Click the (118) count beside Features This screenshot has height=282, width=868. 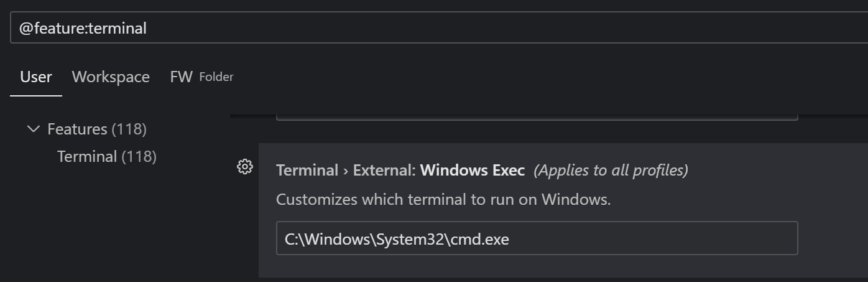tap(129, 129)
